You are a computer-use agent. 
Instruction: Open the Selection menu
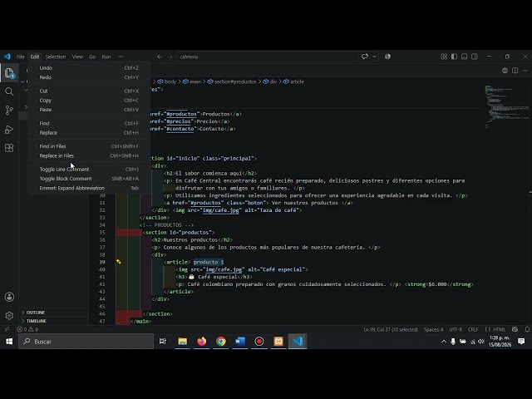pyautogui.click(x=56, y=57)
